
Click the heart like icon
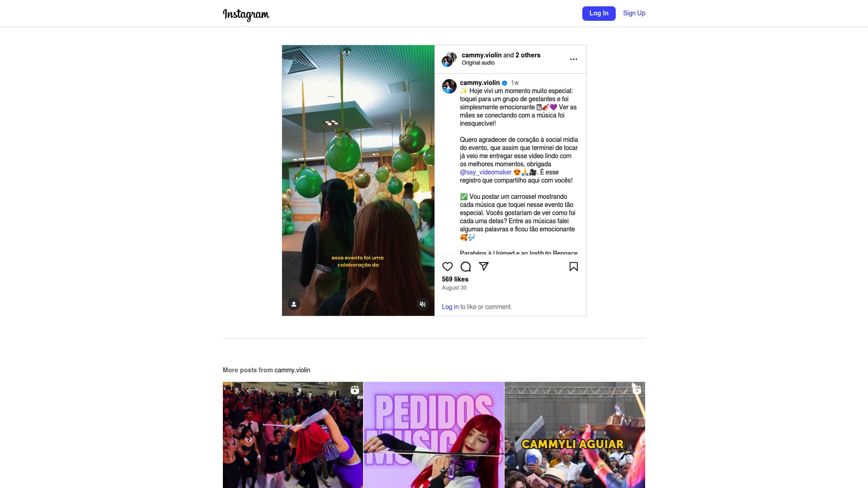(447, 267)
